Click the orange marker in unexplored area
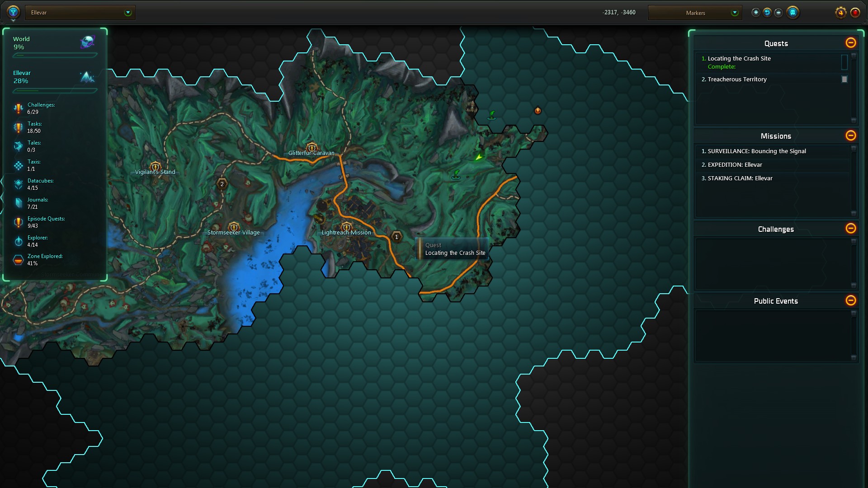This screenshot has width=868, height=488. point(538,110)
